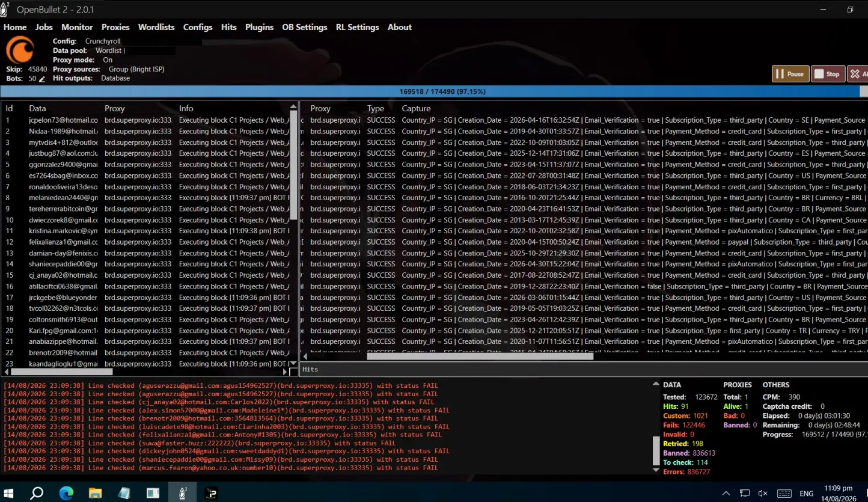
Task: Click the ENG language indicator
Action: click(806, 494)
